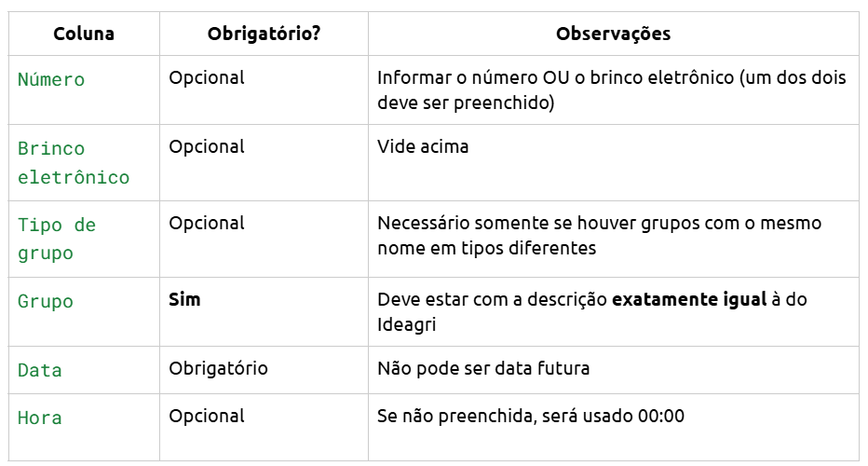Select the Vide acima note
The width and height of the screenshot is (868, 466).
[x=423, y=146]
